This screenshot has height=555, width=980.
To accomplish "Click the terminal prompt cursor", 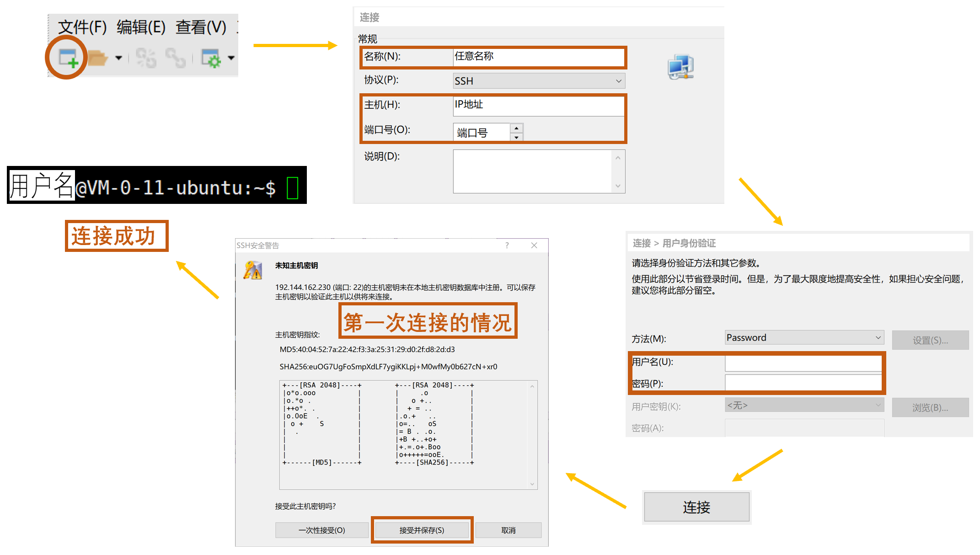I will point(292,188).
